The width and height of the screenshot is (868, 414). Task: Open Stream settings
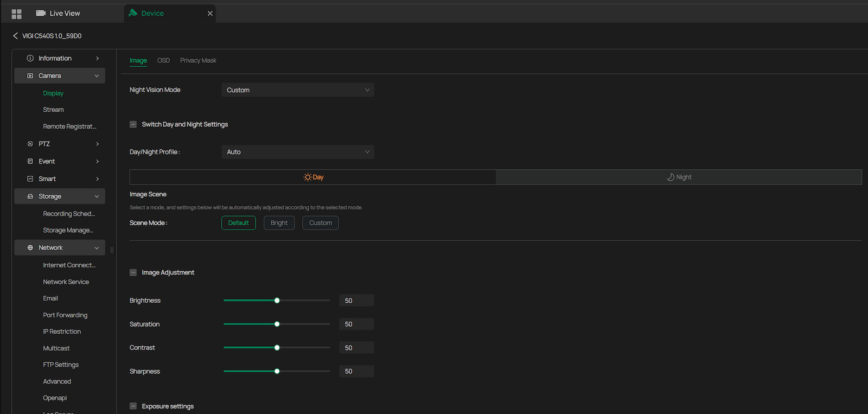(x=53, y=110)
